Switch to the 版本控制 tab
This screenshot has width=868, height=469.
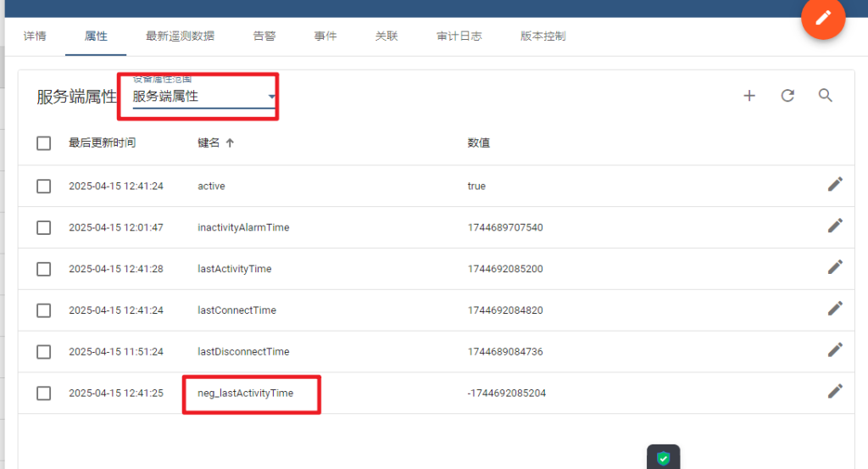(543, 36)
